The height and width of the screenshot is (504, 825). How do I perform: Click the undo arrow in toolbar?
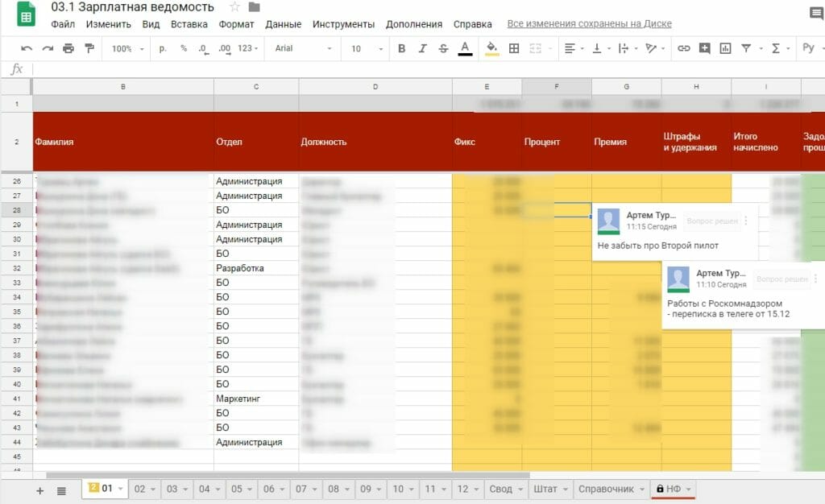(x=27, y=49)
